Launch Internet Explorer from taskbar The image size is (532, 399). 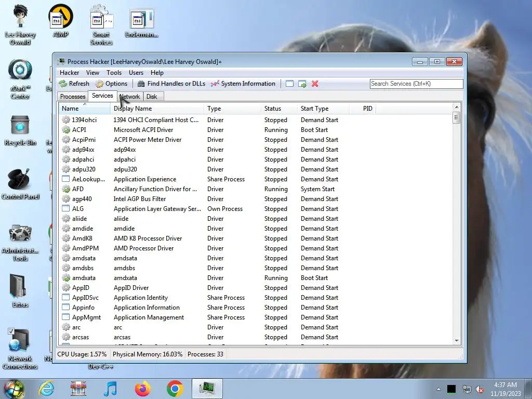click(x=46, y=389)
